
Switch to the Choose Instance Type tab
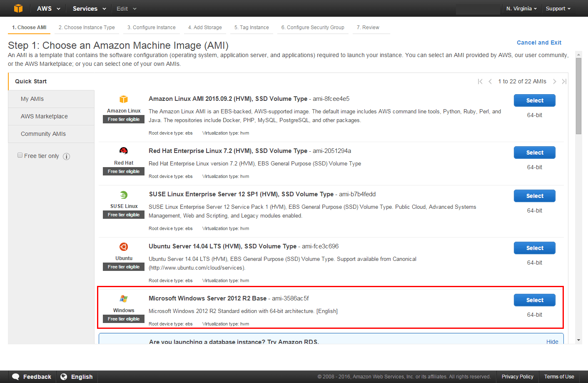click(x=87, y=28)
